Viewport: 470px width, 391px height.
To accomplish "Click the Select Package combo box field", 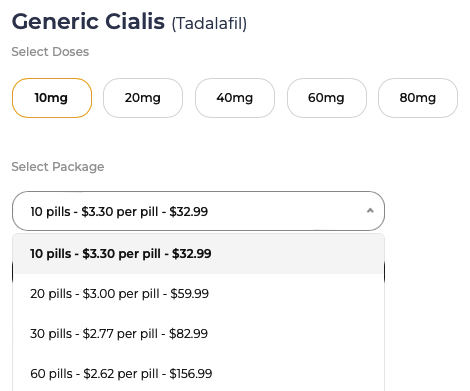I will click(x=198, y=211).
